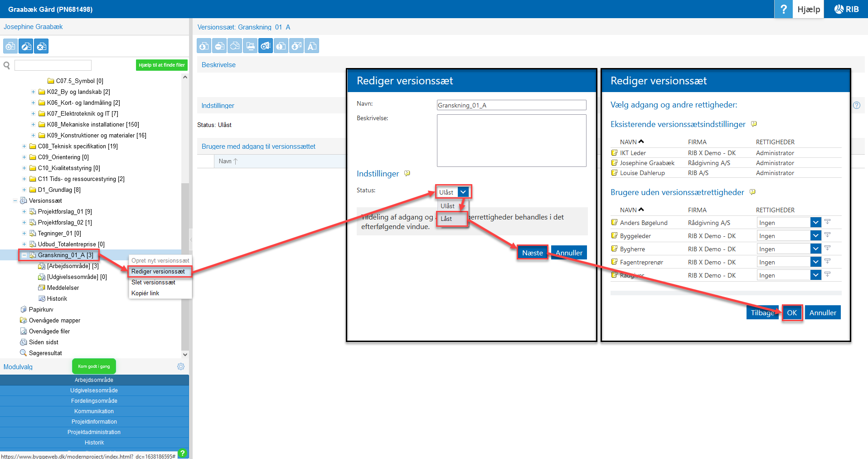Expand the Projektforslag_01 version set

24,212
